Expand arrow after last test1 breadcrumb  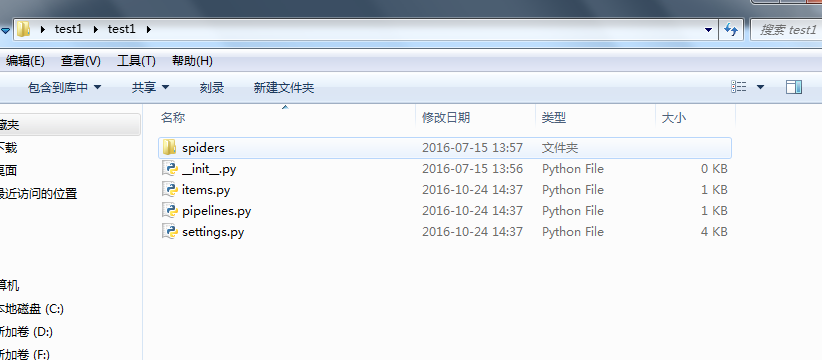pos(148,29)
